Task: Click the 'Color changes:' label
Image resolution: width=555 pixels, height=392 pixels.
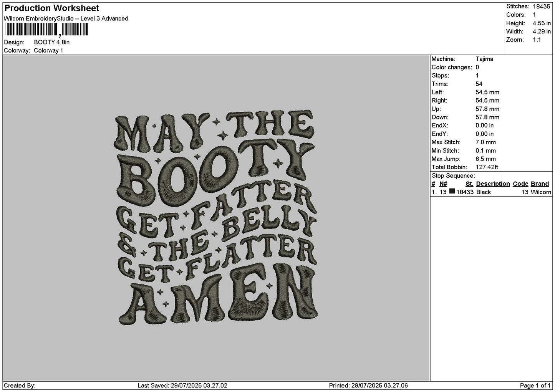Action: [452, 67]
